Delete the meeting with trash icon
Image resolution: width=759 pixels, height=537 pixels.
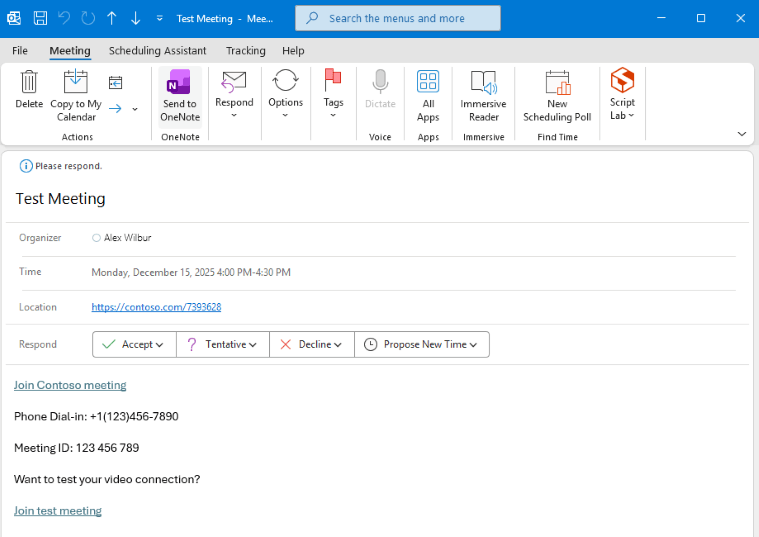[29, 90]
